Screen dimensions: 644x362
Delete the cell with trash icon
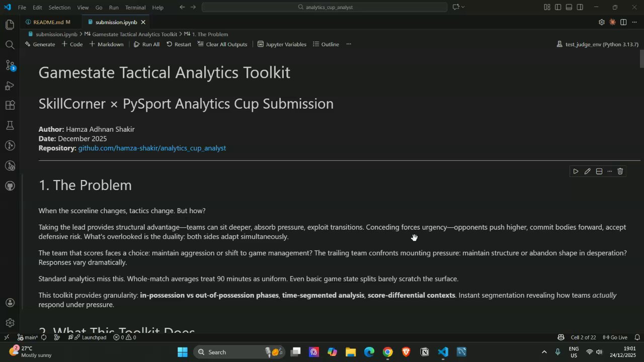620,171
